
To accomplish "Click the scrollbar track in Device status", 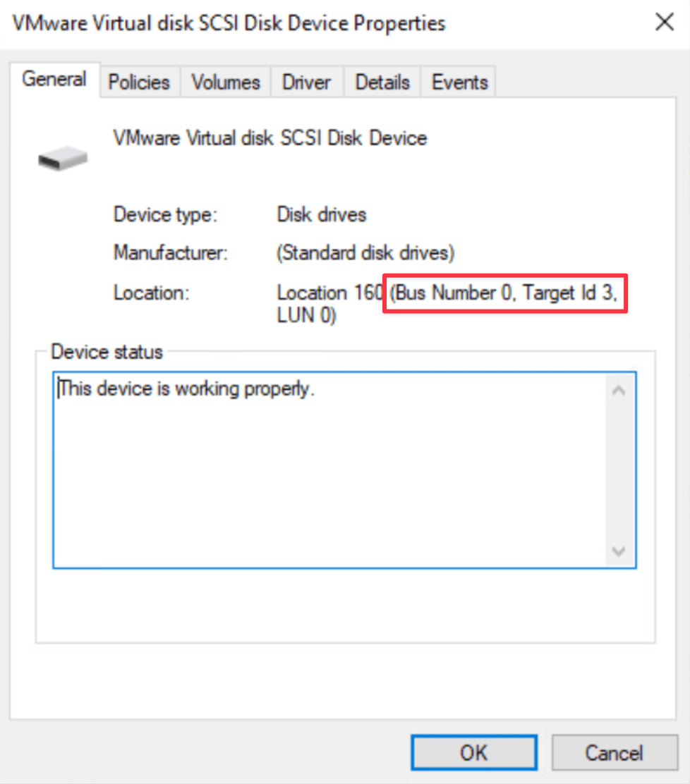I will [x=619, y=469].
